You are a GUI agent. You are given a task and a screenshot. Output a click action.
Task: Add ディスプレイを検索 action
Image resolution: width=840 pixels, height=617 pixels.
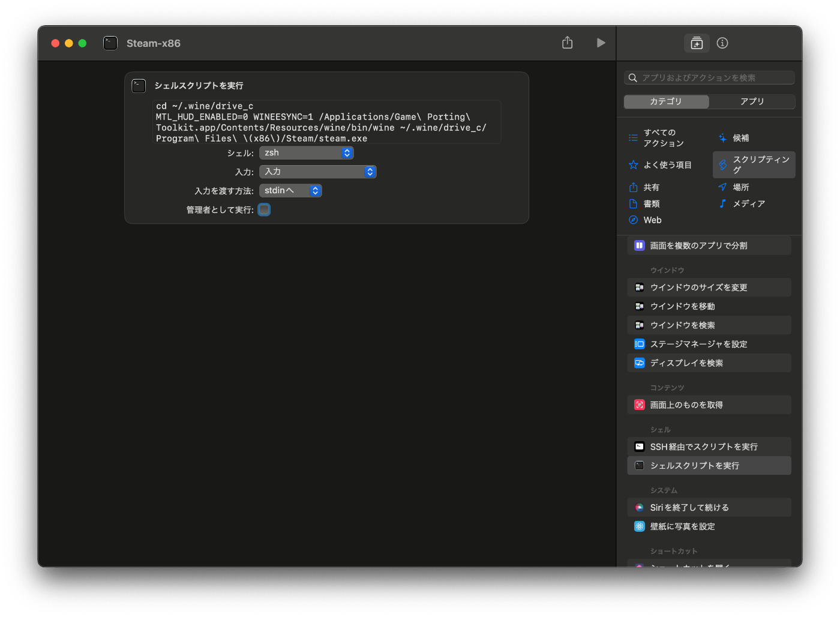click(x=709, y=363)
